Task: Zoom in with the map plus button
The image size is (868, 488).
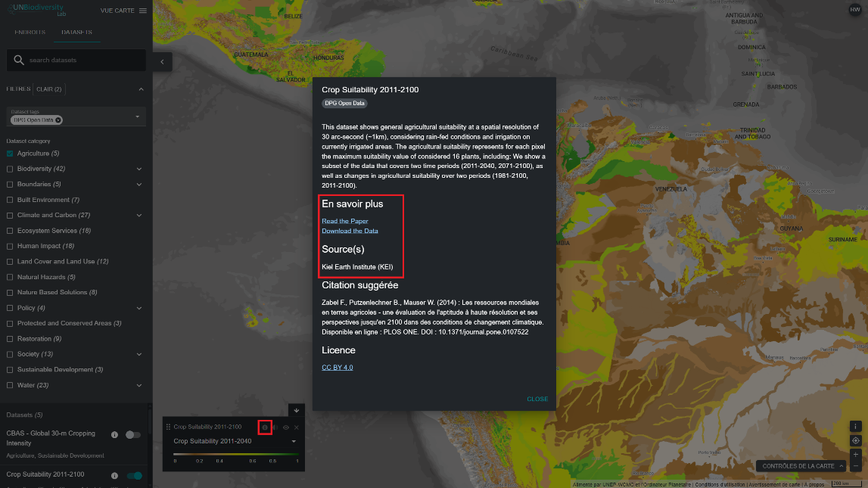Action: click(856, 454)
